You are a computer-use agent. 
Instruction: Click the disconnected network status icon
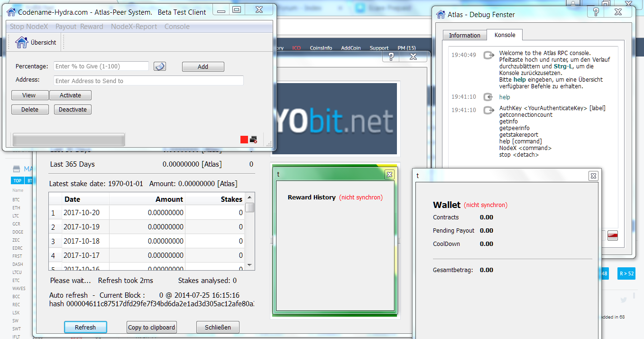tap(253, 140)
